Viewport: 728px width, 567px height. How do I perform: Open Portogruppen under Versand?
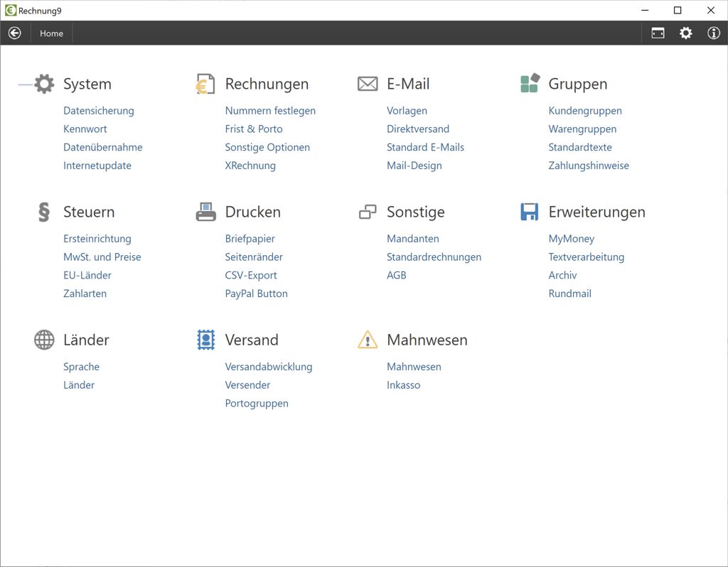257,404
